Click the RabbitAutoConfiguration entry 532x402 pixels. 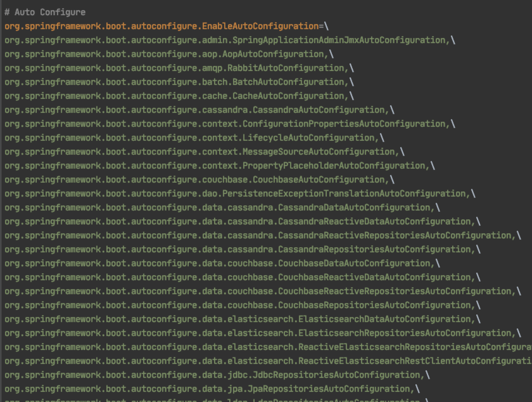(x=179, y=68)
